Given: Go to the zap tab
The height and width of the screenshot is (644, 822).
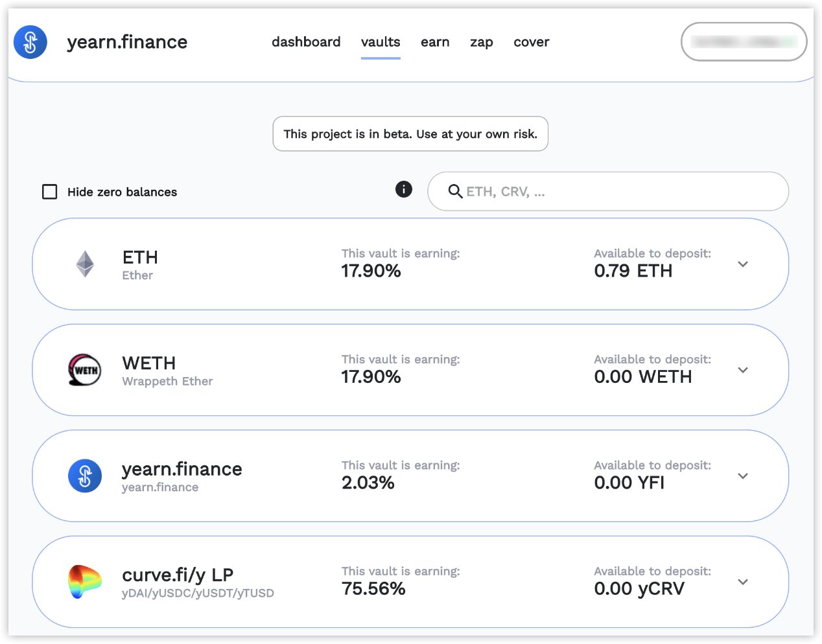Looking at the screenshot, I should point(482,42).
